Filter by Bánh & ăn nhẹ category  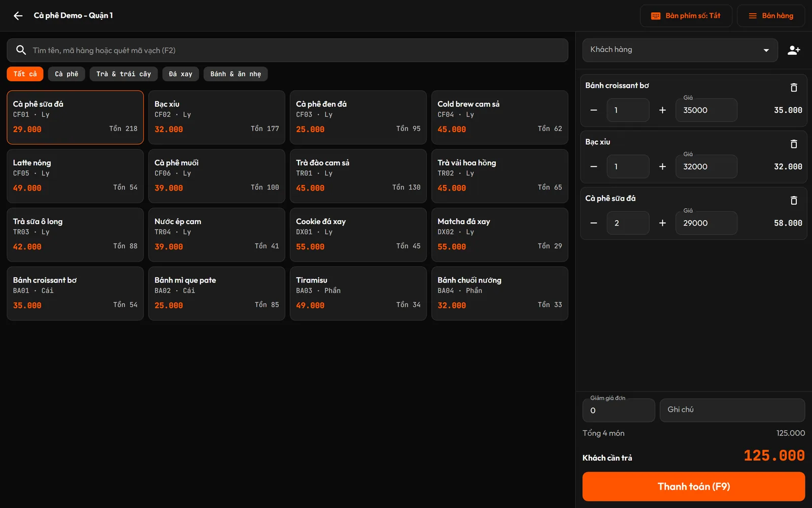[x=235, y=74]
